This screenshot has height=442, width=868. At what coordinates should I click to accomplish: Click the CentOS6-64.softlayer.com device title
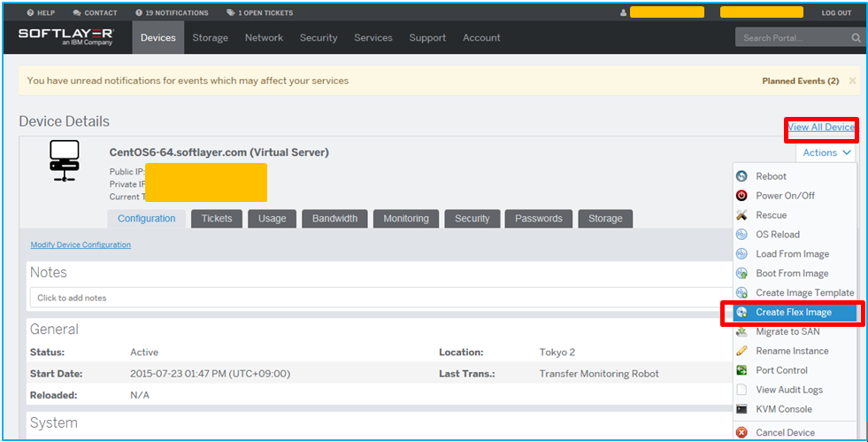tap(219, 152)
